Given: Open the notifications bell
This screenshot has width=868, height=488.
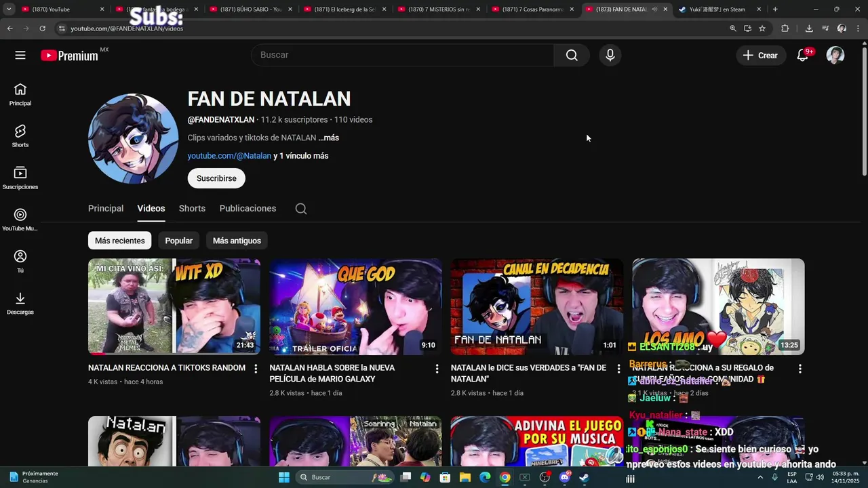Looking at the screenshot, I should click(x=803, y=55).
